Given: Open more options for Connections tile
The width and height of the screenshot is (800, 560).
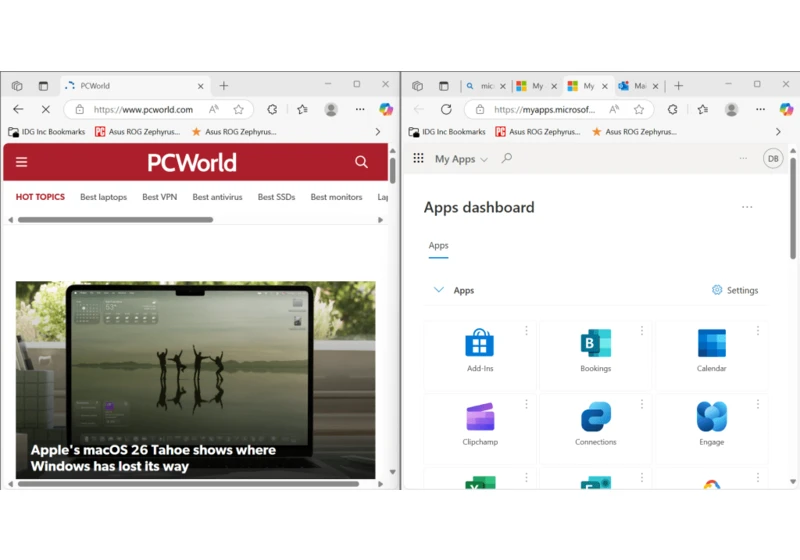Looking at the screenshot, I should [642, 404].
